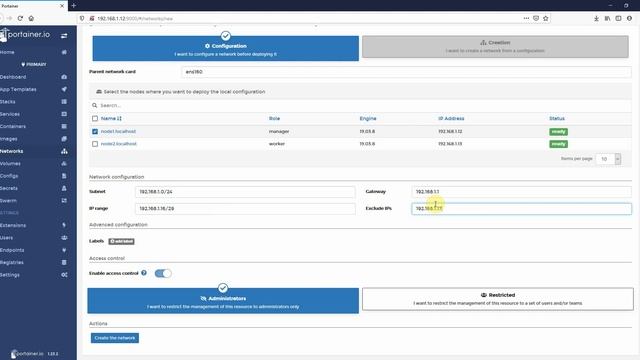Open Containers in the sidebar
The image size is (640, 360).
[x=13, y=127]
